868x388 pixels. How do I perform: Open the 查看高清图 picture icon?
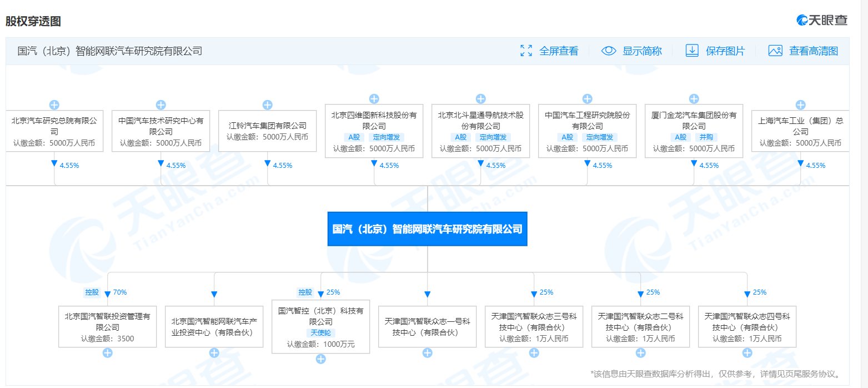click(775, 51)
